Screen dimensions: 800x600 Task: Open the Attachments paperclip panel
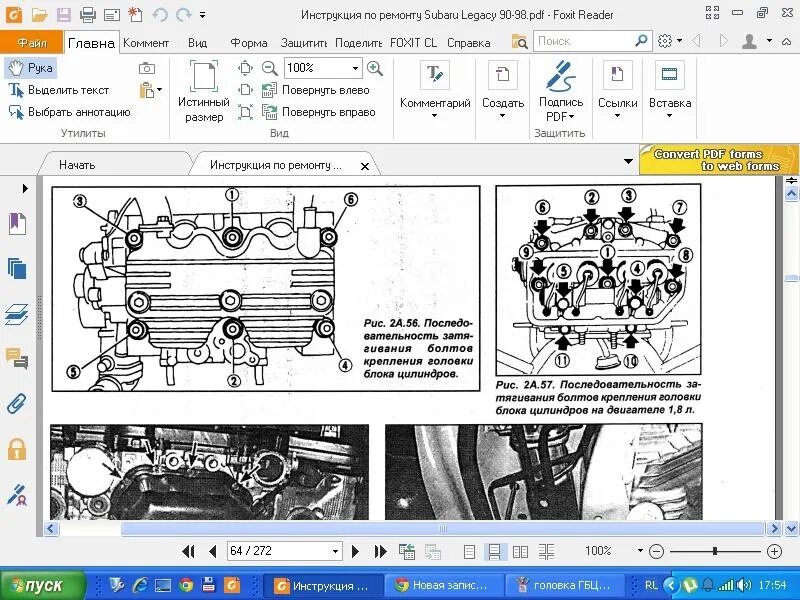17,404
